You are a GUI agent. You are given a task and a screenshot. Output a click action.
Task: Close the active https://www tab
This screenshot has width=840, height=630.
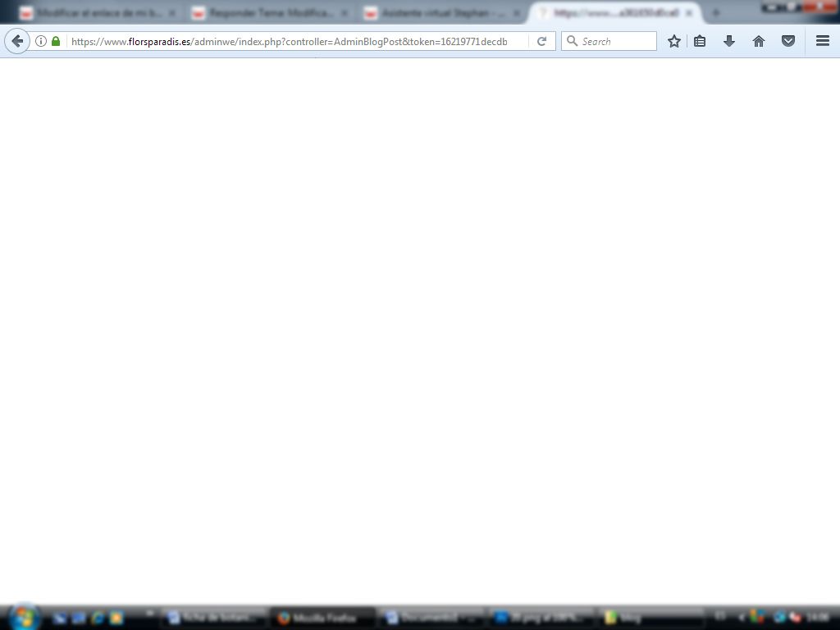[x=689, y=13]
